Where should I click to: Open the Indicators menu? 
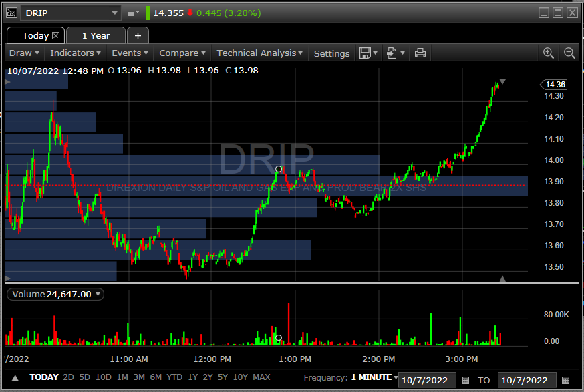coord(76,53)
